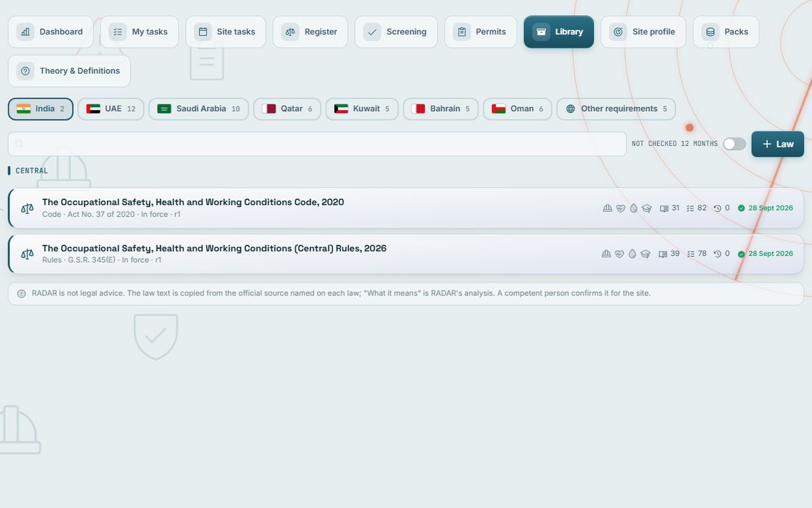
Task: Click hard hat icon on OSH Code 2020 row
Action: click(607, 208)
